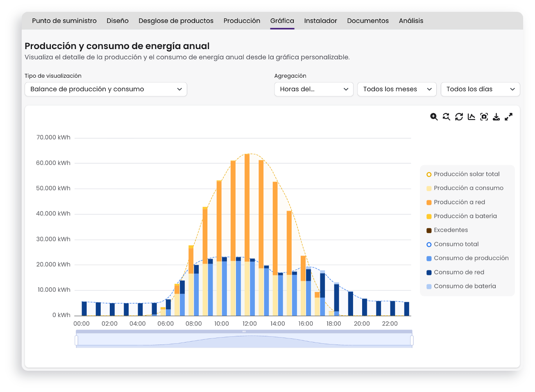Click the zoom reset magnifier icon
This screenshot has height=392, width=535.
[447, 117]
